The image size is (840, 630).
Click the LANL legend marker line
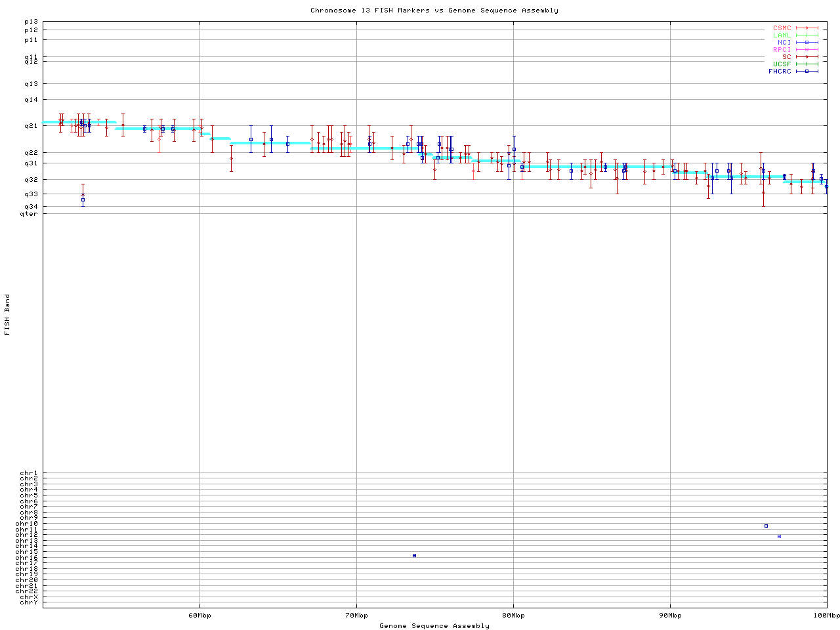tap(807, 35)
